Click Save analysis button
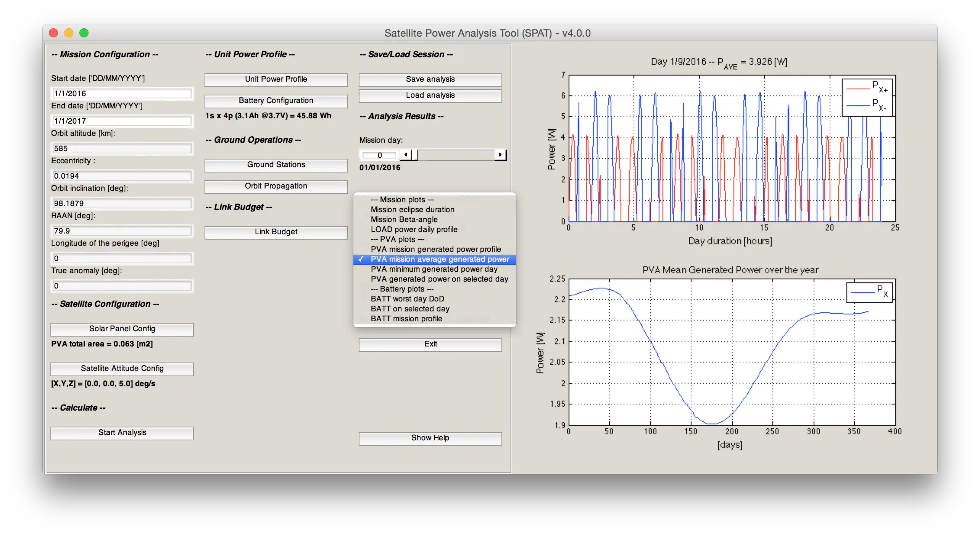The width and height of the screenshot is (980, 535). (430, 79)
